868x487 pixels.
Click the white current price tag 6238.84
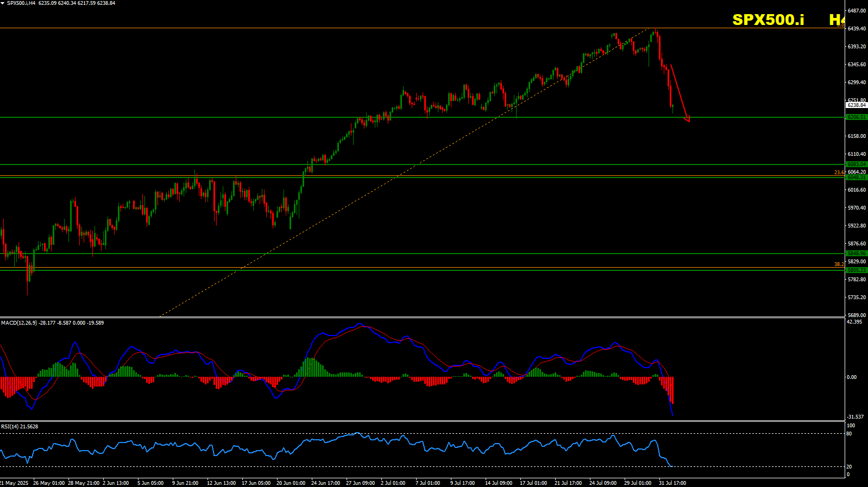click(856, 105)
